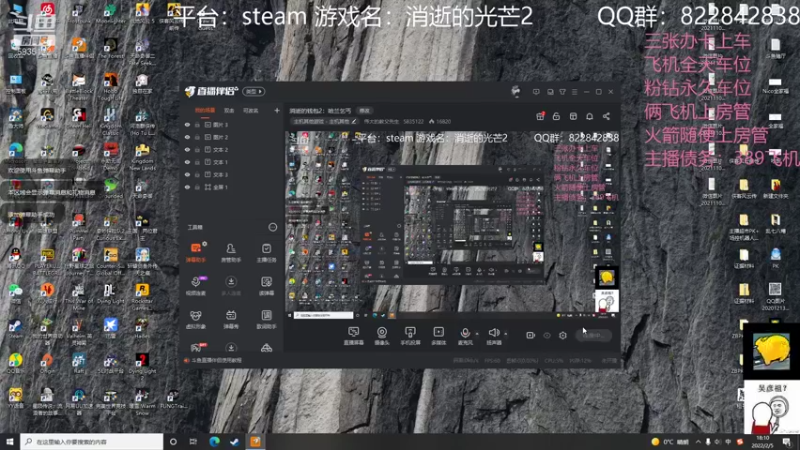The width and height of the screenshot is (800, 450).
Task: Click the Windows taskbar search box
Action: [92, 441]
